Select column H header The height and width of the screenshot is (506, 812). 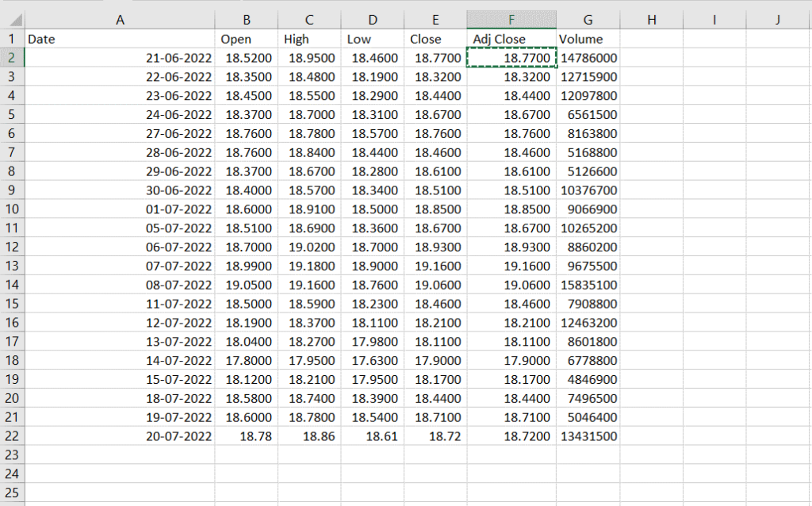[652, 20]
